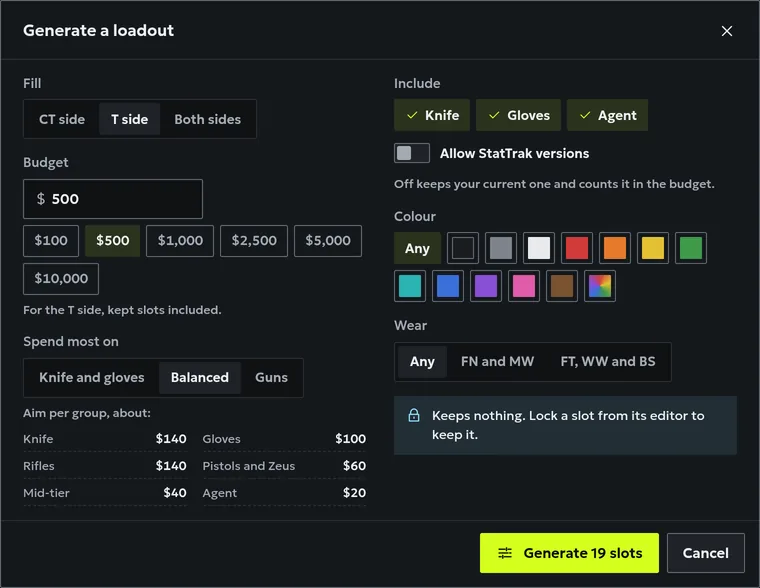Click the budget amount input field

click(113, 199)
